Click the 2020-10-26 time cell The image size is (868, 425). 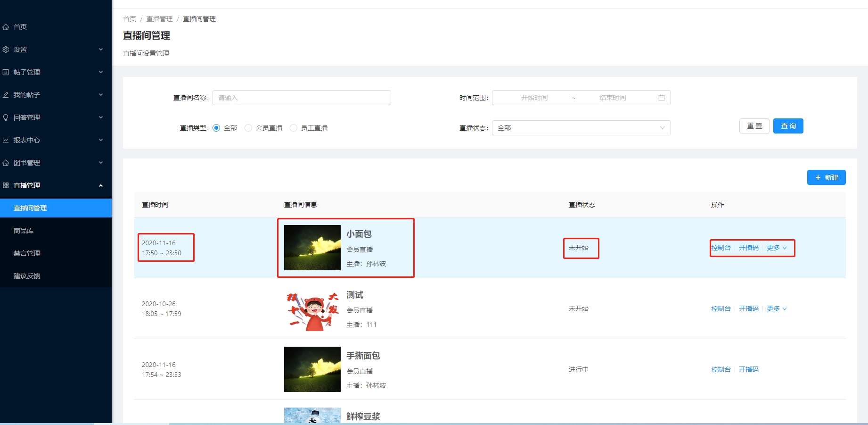coord(162,308)
